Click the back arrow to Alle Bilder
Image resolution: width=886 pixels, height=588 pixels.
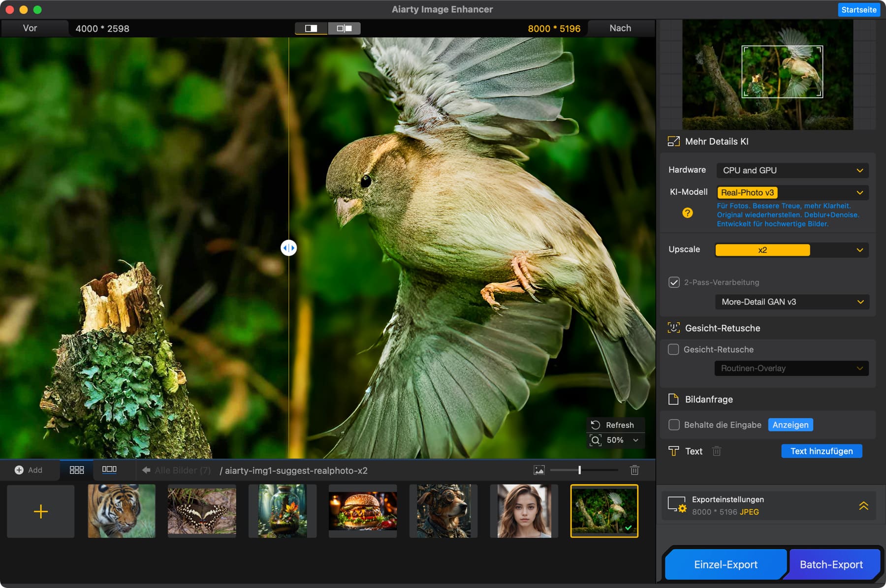pyautogui.click(x=146, y=470)
